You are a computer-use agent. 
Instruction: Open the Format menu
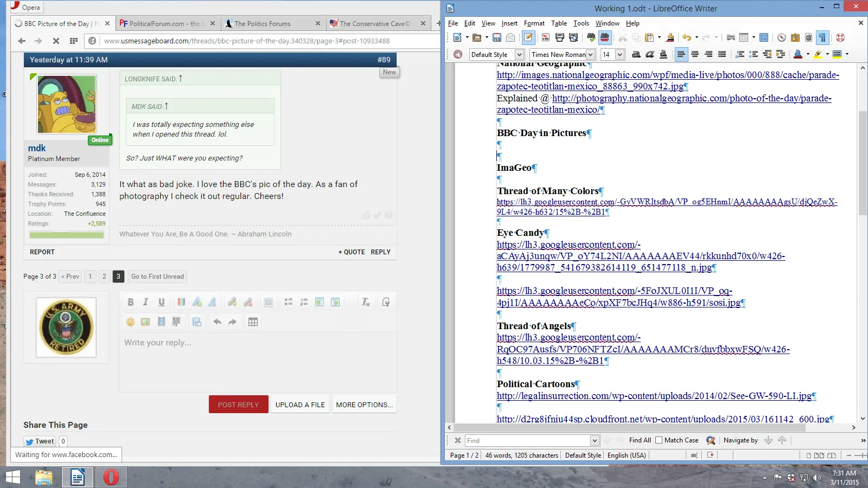click(534, 23)
